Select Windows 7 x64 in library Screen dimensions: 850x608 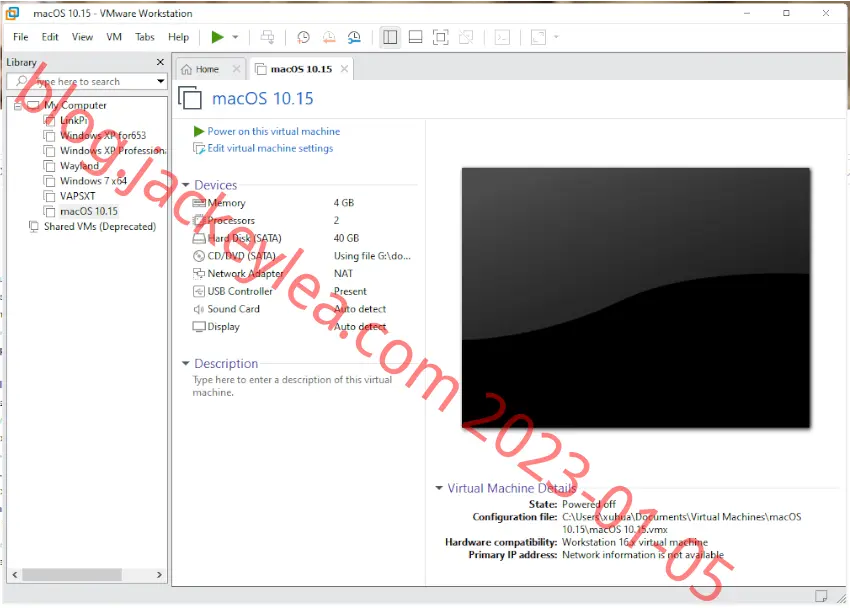click(93, 181)
